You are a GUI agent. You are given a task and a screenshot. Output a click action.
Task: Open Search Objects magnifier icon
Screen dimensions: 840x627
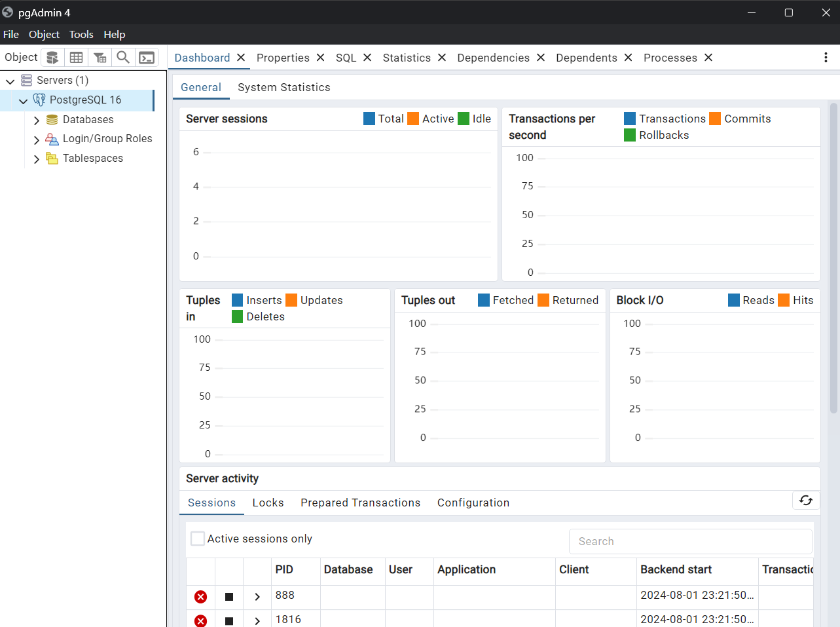pos(123,58)
